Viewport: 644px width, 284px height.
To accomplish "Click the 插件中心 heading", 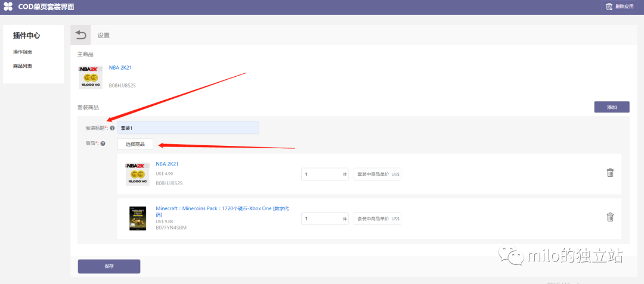I will click(x=26, y=36).
